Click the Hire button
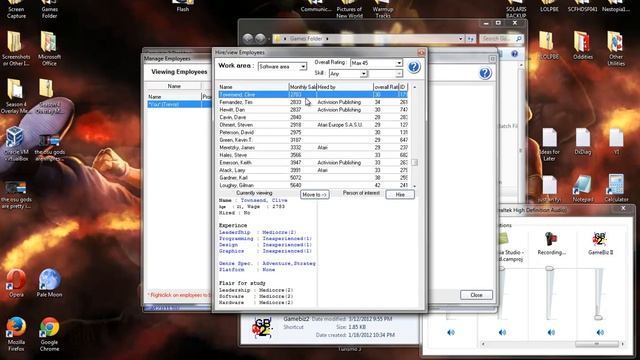 click(400, 195)
